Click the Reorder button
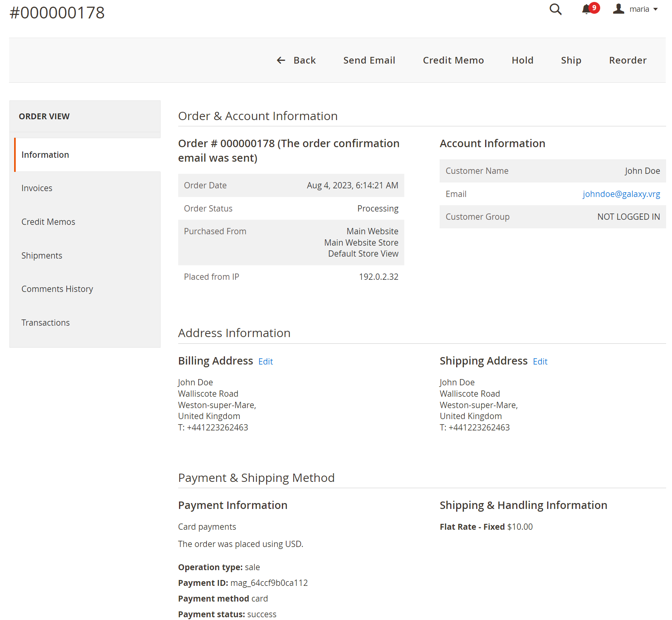 (627, 60)
